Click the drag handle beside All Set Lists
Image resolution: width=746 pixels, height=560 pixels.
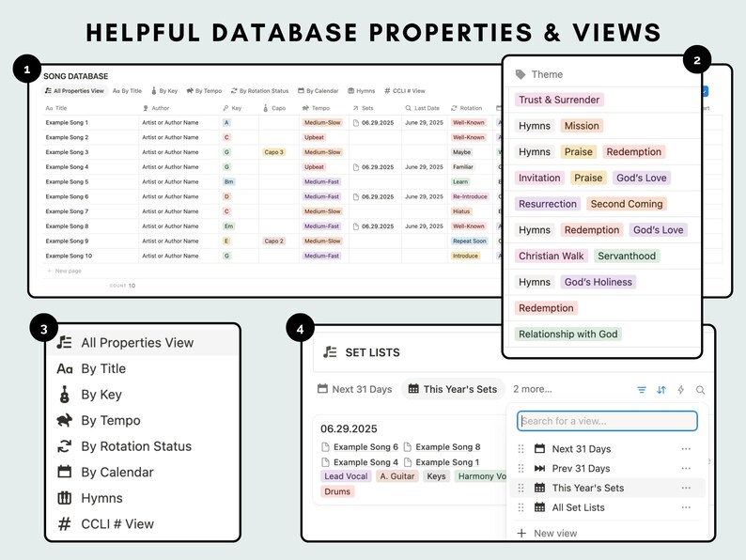(521, 507)
